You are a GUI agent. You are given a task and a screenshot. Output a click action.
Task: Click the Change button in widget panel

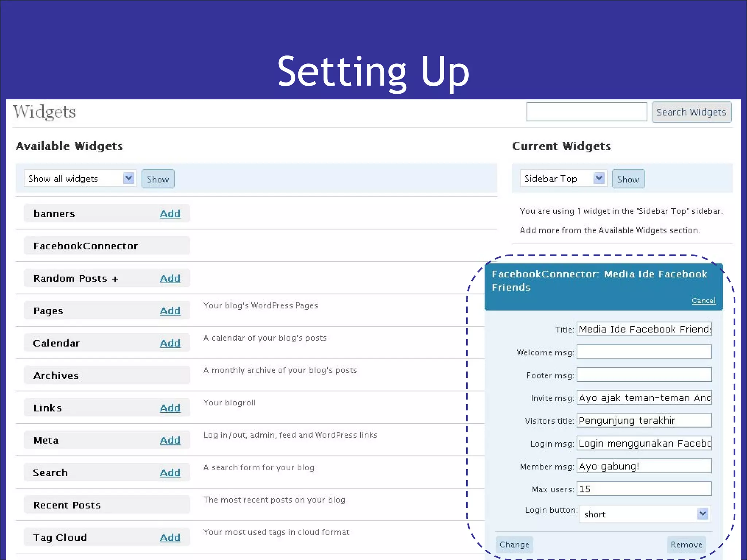click(x=514, y=545)
